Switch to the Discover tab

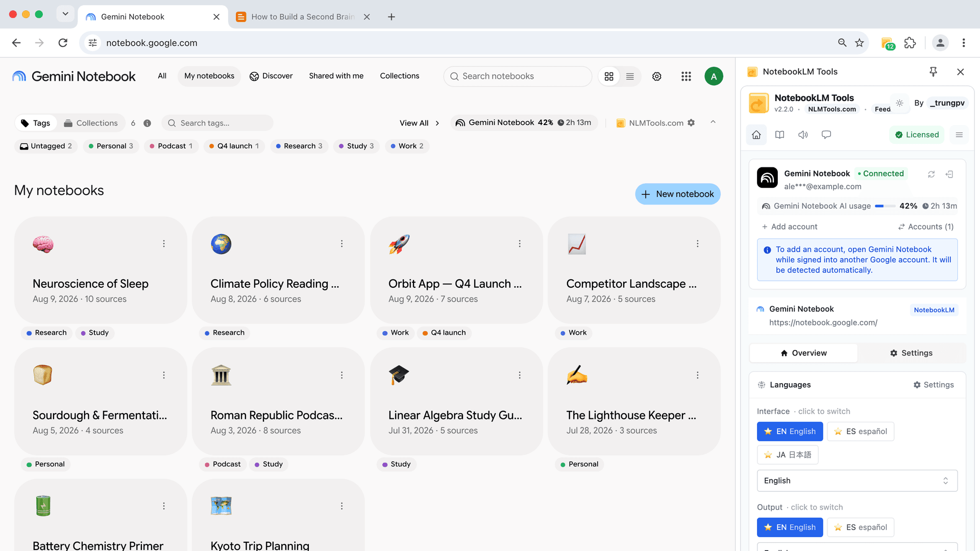[271, 76]
